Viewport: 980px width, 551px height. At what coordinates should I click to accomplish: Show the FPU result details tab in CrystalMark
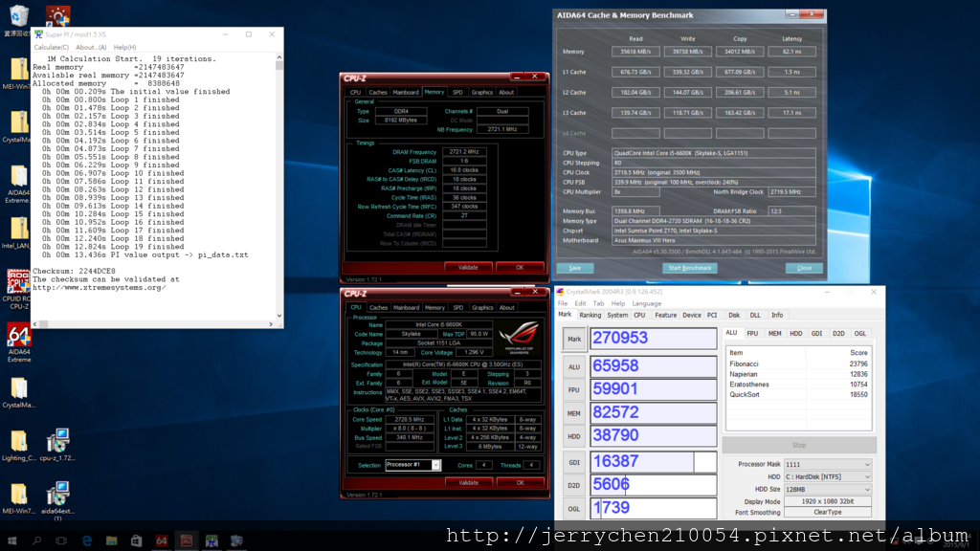point(752,334)
